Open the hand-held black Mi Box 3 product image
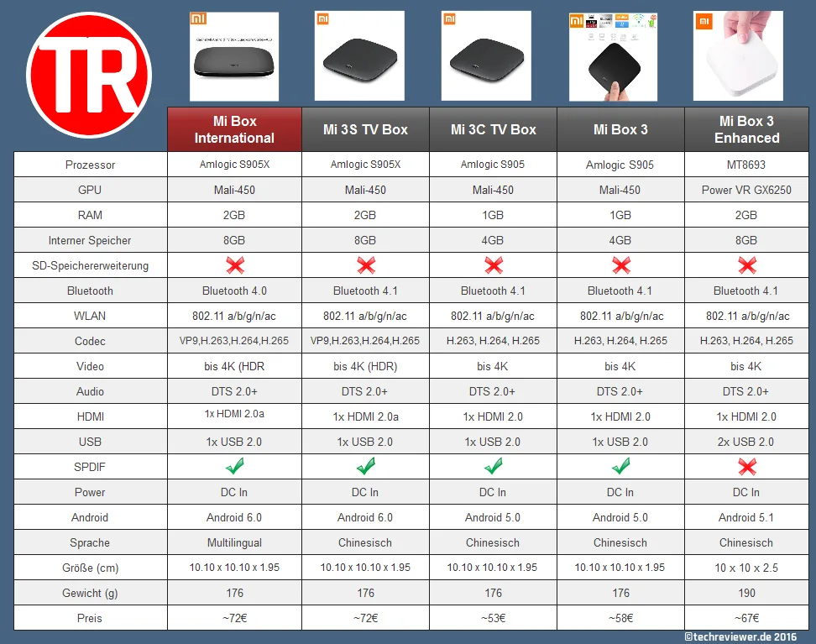 point(613,56)
